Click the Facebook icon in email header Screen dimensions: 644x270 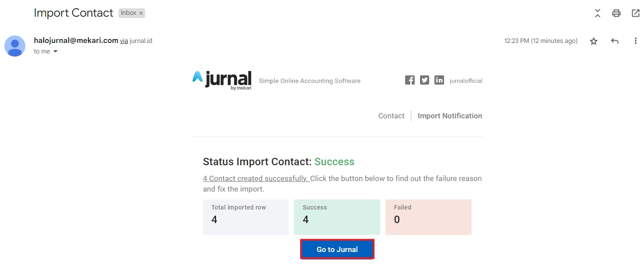409,80
